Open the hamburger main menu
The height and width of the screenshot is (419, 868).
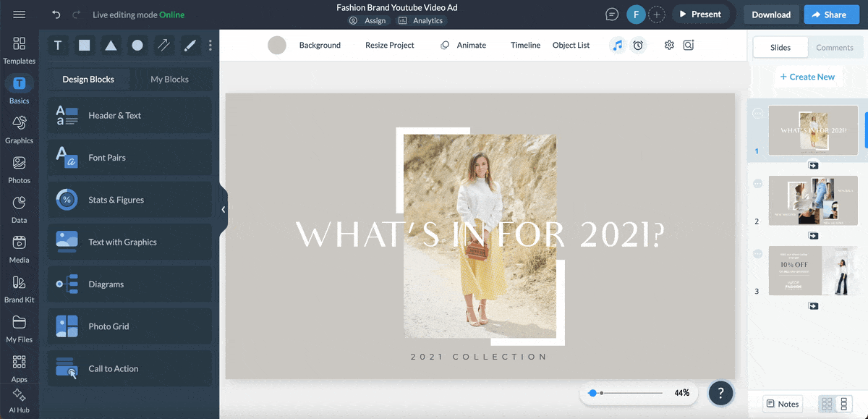tap(20, 14)
